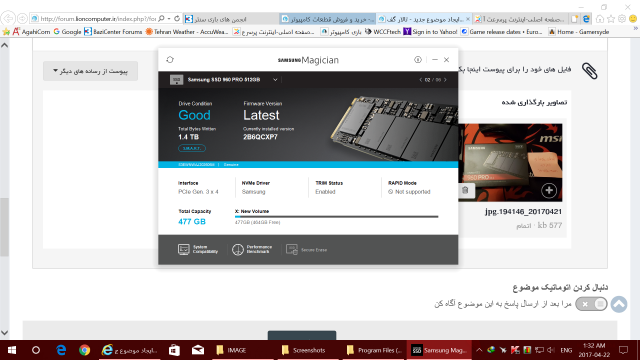640x360 pixels.
Task: Open the AgahiCom bookmark
Action: [x=31, y=32]
